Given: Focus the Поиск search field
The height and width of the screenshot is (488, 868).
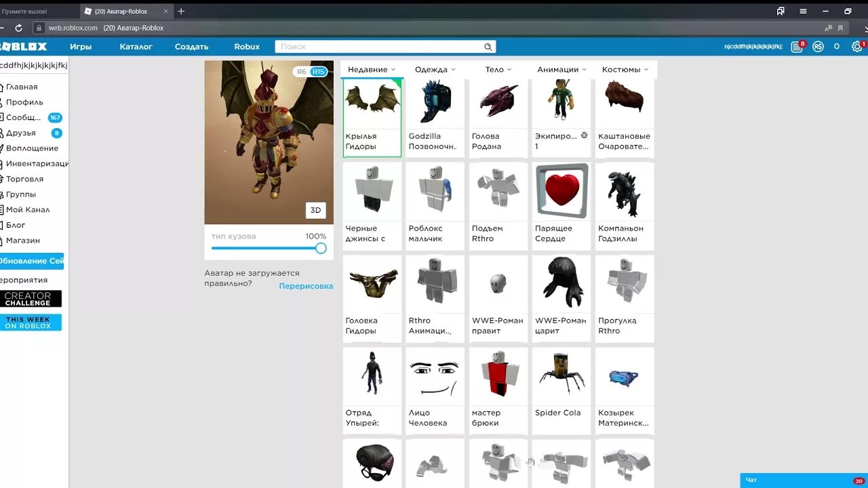Looking at the screenshot, I should tap(380, 47).
